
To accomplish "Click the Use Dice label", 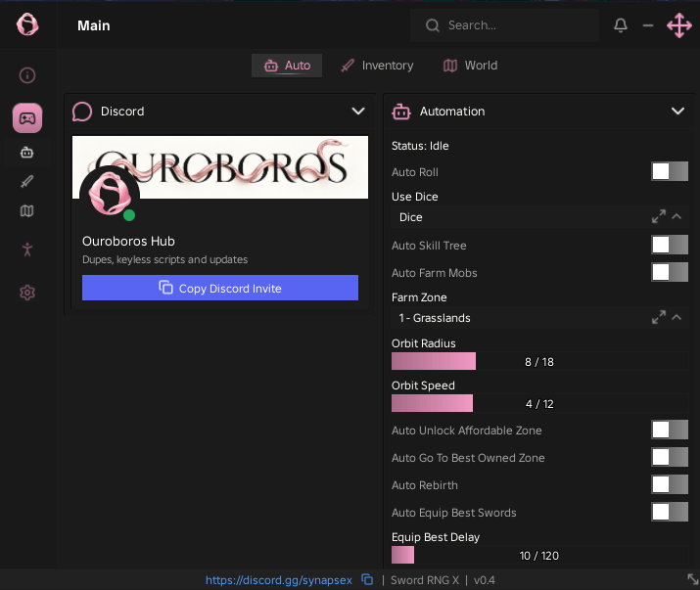I will click(415, 197).
